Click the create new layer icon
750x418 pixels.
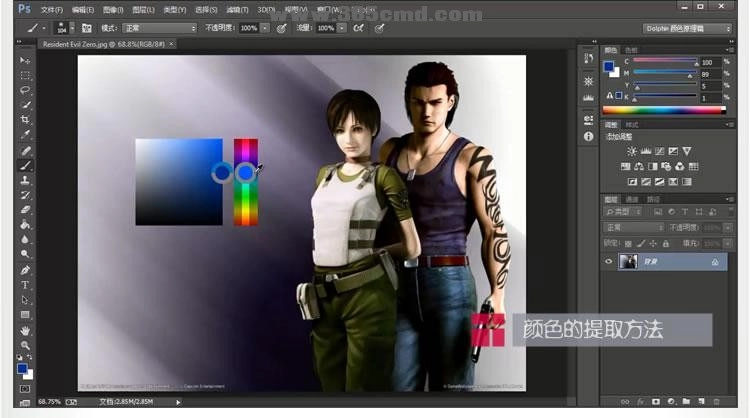click(x=702, y=402)
